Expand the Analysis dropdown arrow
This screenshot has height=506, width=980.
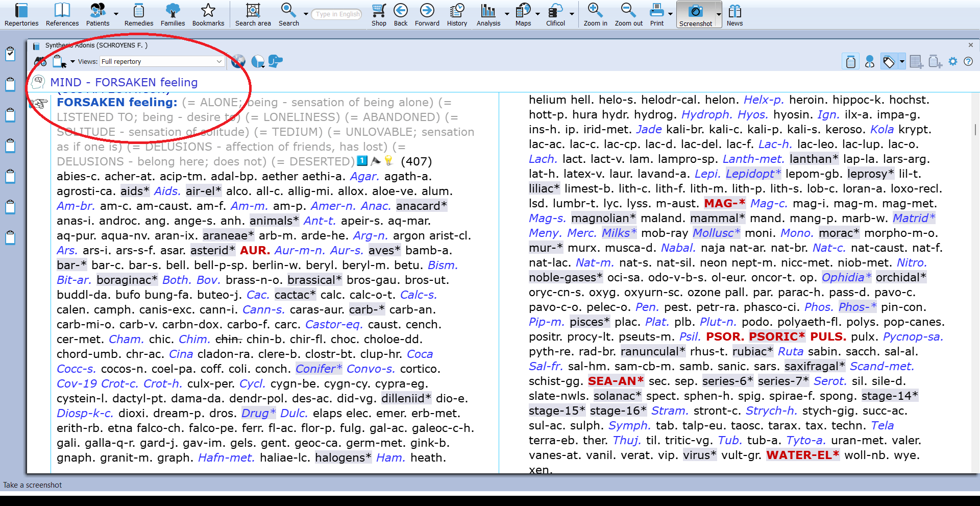click(x=507, y=14)
